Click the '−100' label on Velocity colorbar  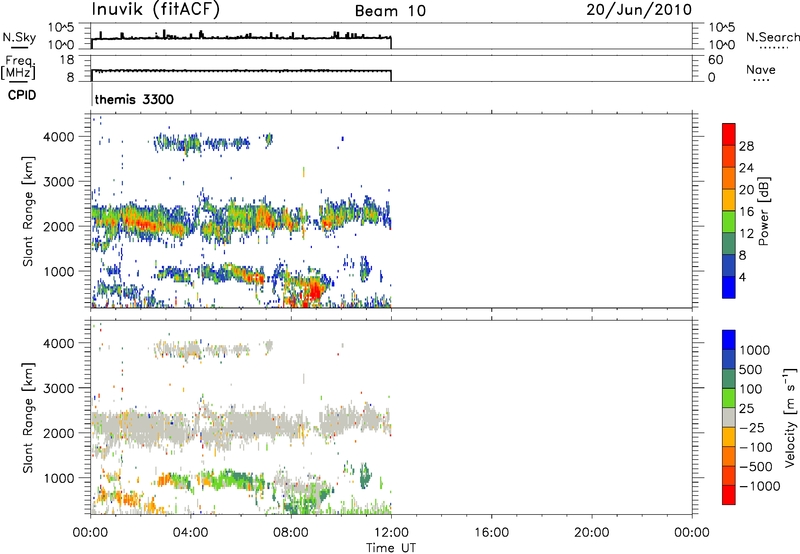tap(757, 447)
